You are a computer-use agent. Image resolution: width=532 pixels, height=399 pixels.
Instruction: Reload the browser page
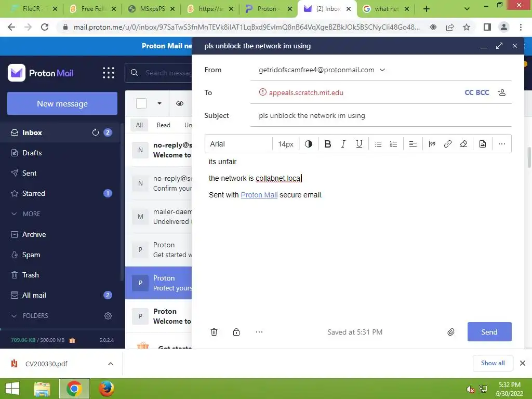coord(45,27)
